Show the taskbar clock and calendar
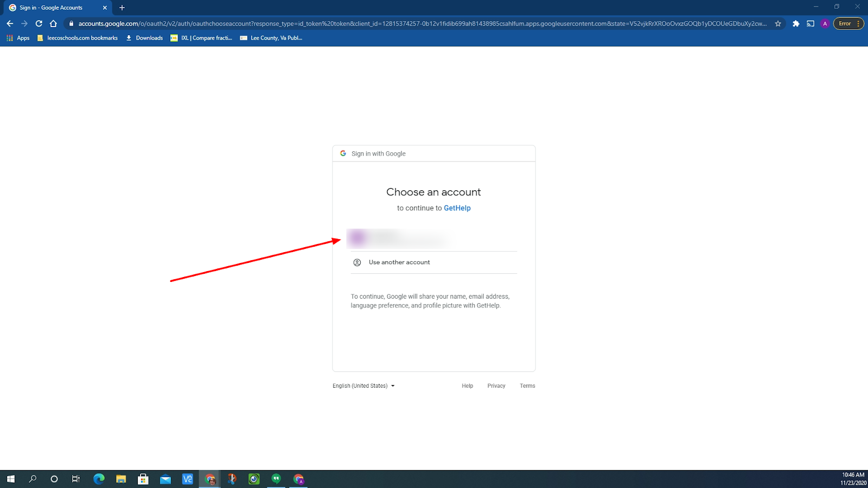 (x=853, y=479)
